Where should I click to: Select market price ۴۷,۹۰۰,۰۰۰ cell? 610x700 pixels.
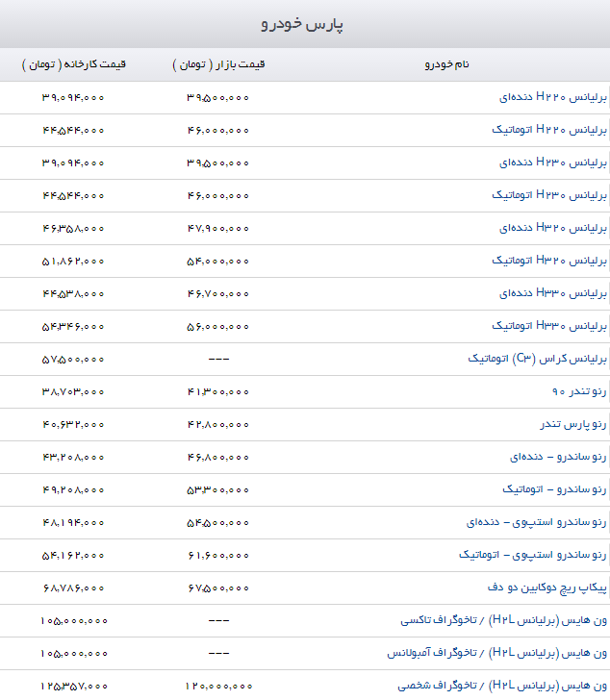(217, 229)
